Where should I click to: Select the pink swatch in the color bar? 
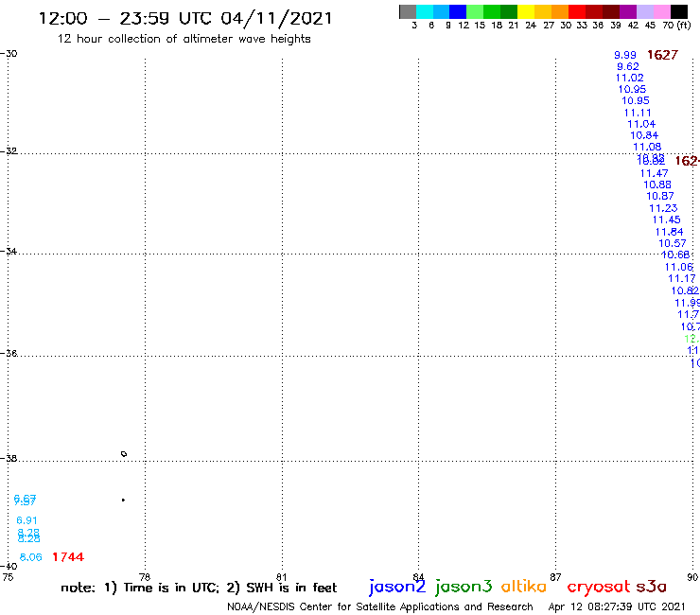661,11
